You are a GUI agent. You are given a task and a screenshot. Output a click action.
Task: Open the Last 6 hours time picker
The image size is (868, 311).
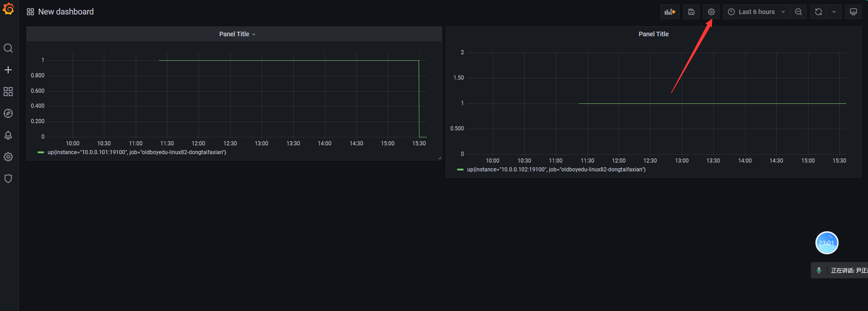point(757,12)
